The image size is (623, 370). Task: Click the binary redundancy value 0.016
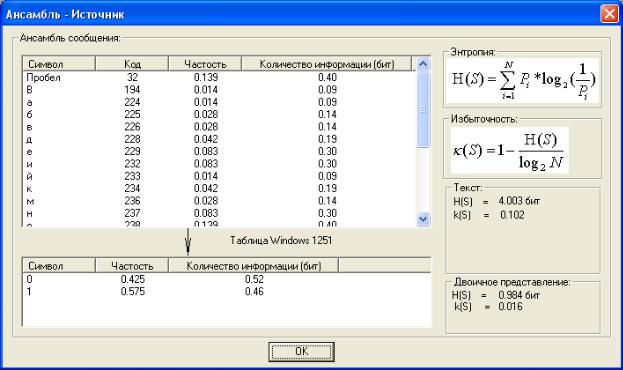[x=510, y=306]
